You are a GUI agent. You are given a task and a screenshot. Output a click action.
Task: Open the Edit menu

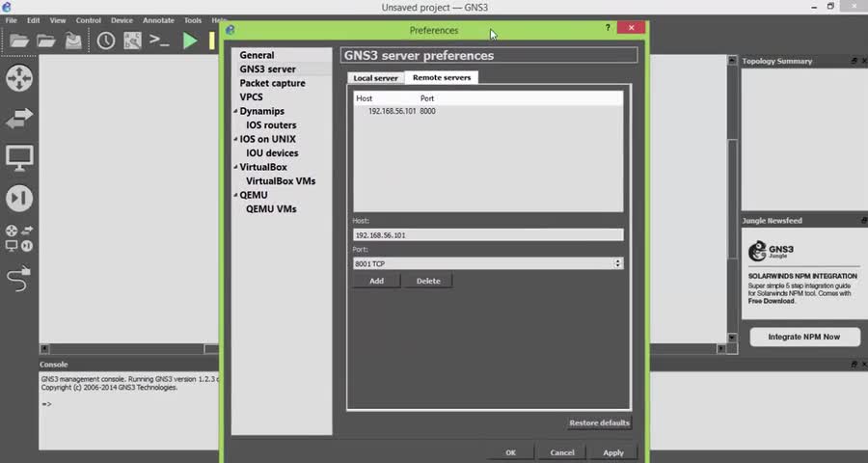33,20
